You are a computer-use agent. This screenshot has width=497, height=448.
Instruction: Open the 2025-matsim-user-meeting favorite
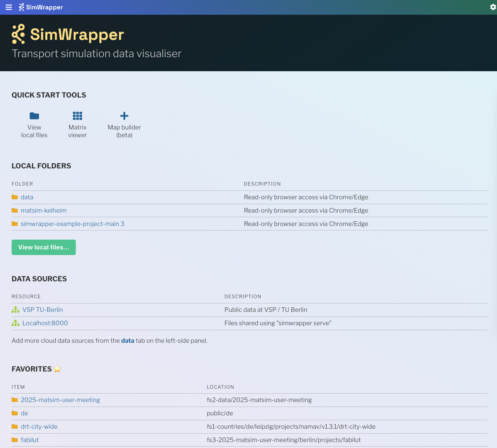60,400
